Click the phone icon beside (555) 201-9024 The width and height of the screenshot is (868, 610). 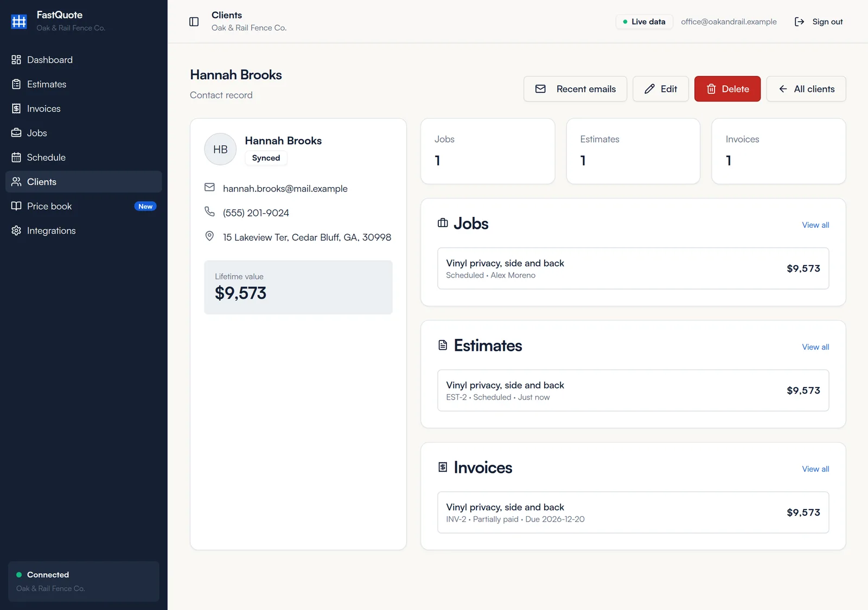[x=209, y=211]
